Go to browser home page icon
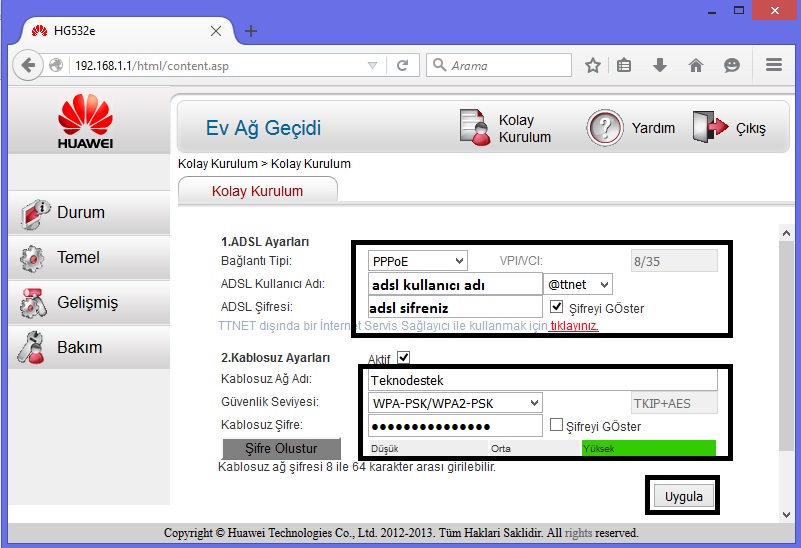This screenshot has width=801, height=548. point(696,65)
